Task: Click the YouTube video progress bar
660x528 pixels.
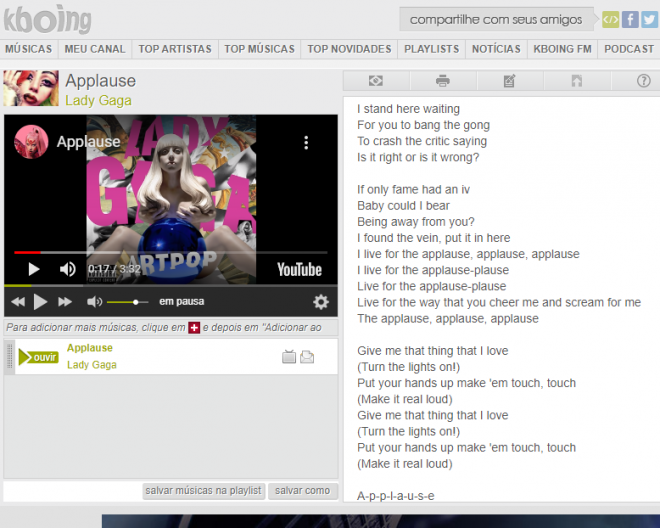Action: (170, 252)
